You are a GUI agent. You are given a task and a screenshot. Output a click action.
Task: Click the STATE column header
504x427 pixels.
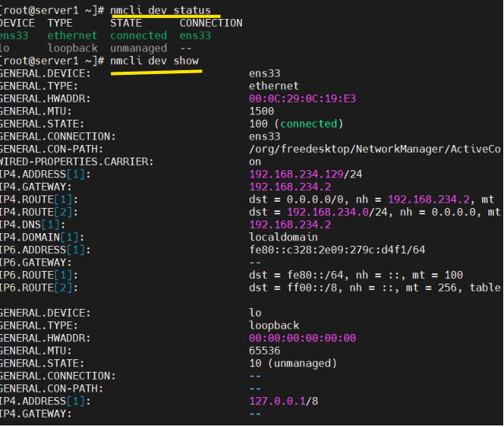126,23
